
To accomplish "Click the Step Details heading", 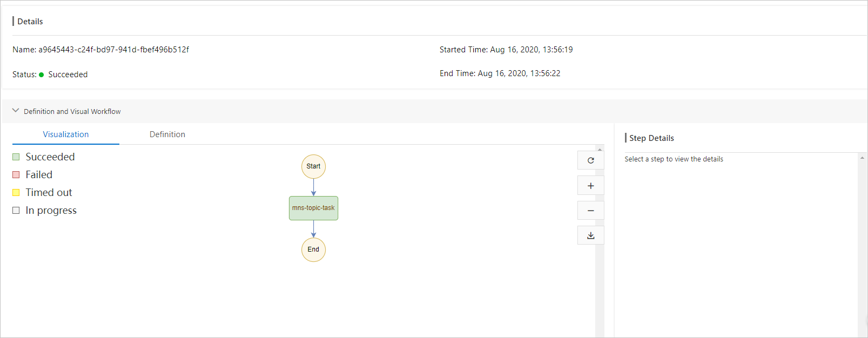I will click(651, 138).
